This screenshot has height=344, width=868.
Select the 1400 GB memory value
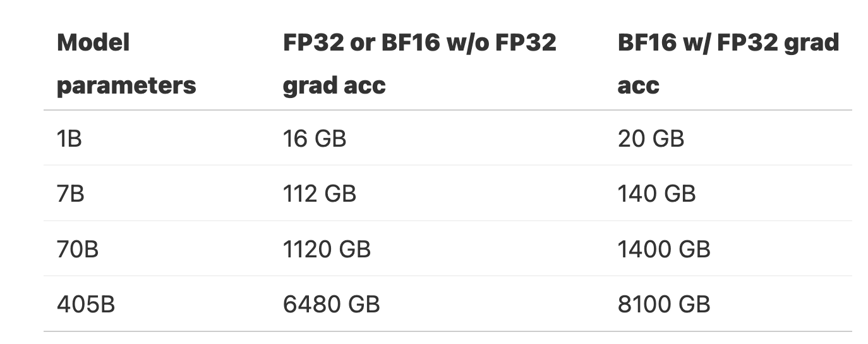[664, 249]
